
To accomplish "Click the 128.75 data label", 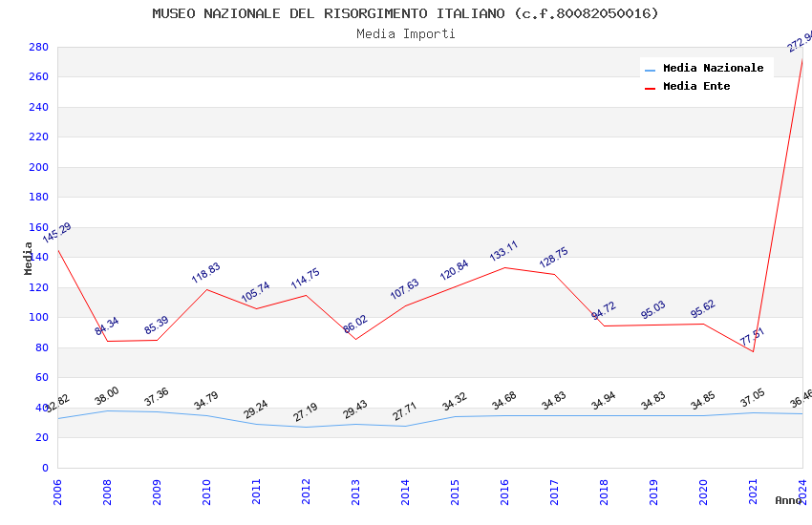I will [x=553, y=257].
